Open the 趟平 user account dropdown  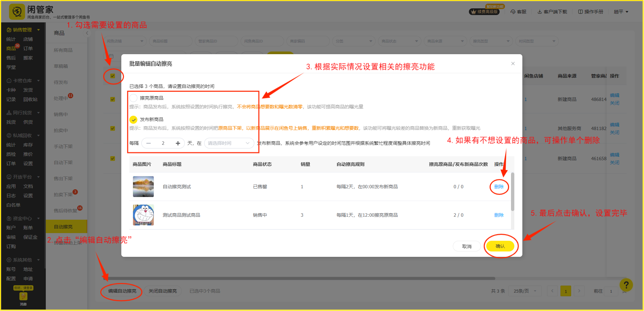click(621, 12)
